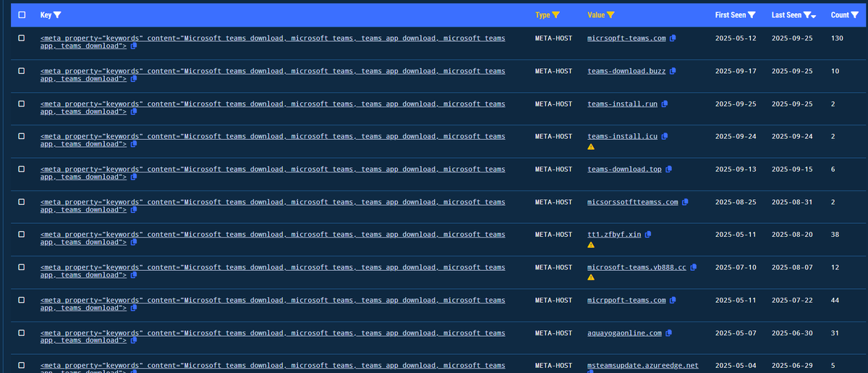This screenshot has width=868, height=373.
Task: Open the teams-download.top link
Action: (624, 169)
